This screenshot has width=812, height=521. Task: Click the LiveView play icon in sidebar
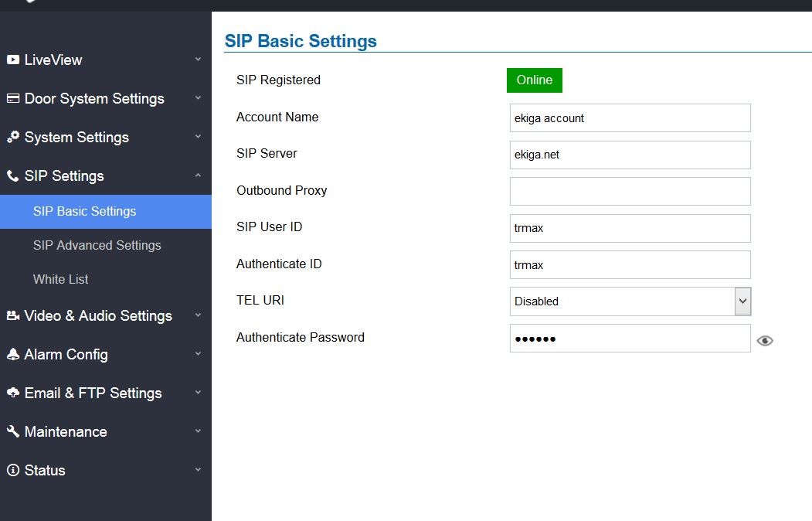(x=12, y=60)
